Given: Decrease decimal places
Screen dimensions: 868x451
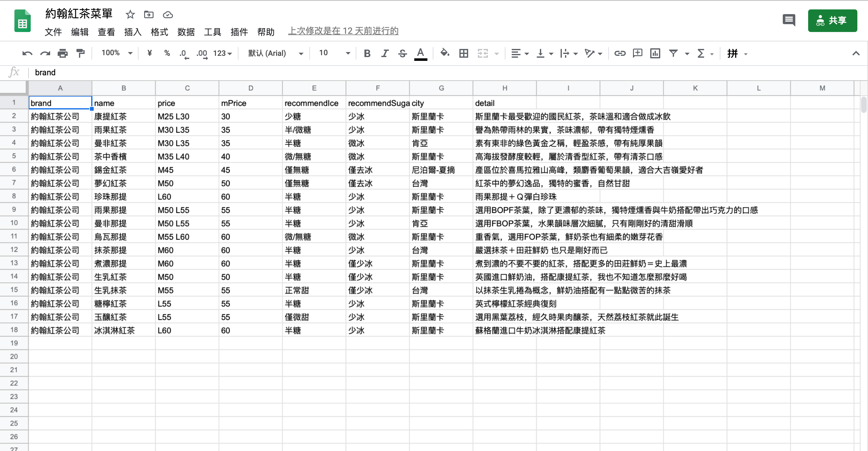Looking at the screenshot, I should click(x=184, y=53).
